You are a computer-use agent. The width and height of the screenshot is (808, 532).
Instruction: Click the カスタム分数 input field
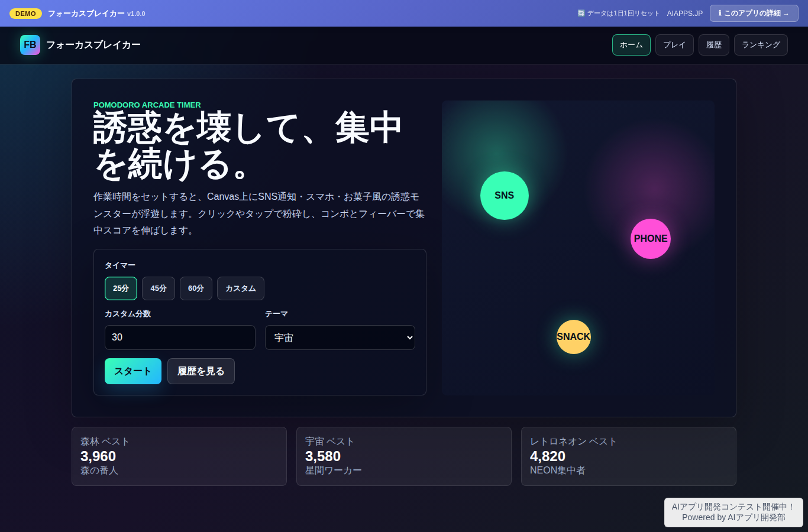pos(180,338)
